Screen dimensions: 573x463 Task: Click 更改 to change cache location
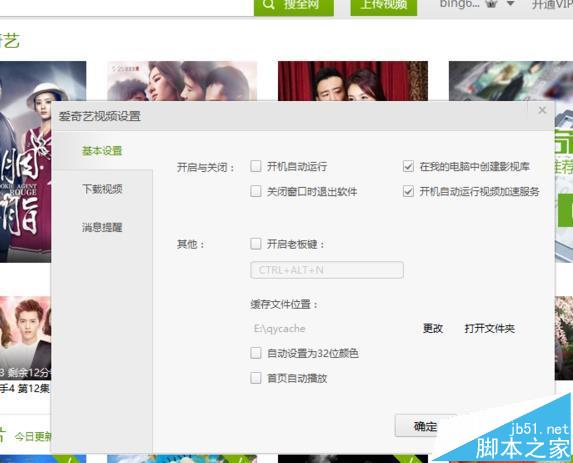tap(433, 329)
